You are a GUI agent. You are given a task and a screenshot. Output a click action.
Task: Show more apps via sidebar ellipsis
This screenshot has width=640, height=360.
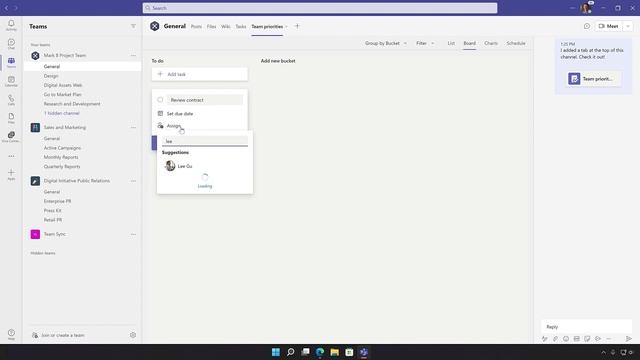(11, 156)
